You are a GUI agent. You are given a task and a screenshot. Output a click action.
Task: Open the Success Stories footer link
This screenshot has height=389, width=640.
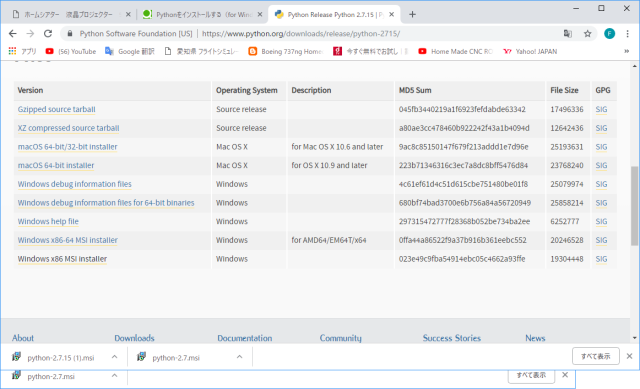coord(452,338)
